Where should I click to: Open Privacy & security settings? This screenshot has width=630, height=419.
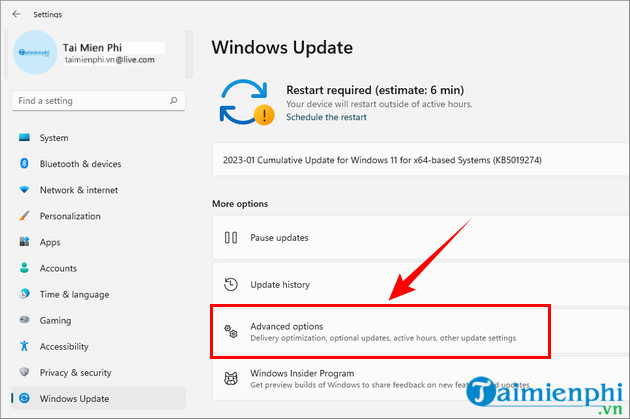pyautogui.click(x=98, y=373)
